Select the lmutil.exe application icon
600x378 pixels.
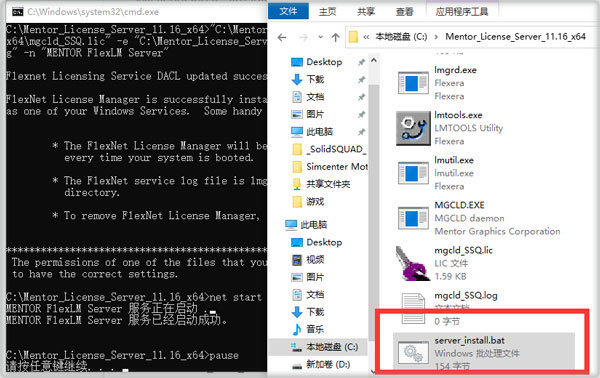pyautogui.click(x=413, y=173)
